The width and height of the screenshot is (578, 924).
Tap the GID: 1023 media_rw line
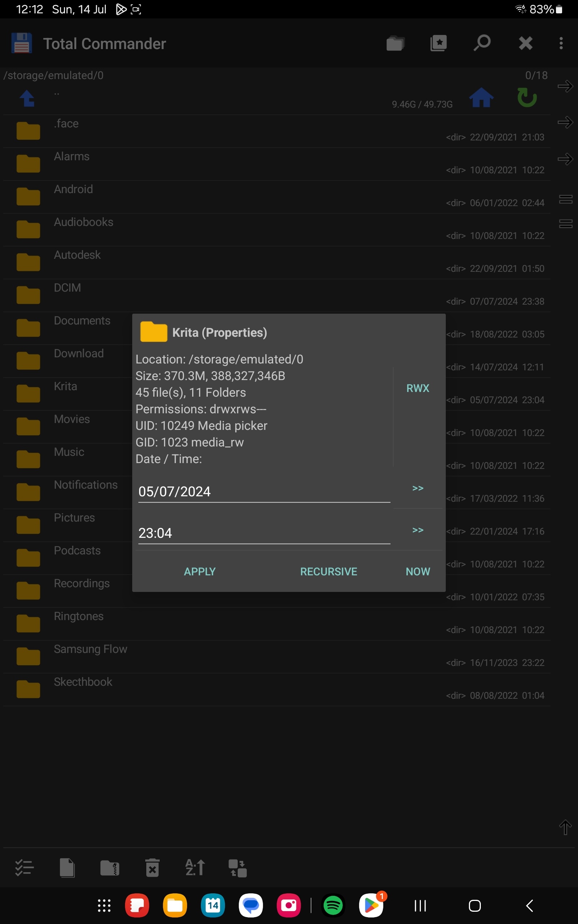pyautogui.click(x=190, y=442)
